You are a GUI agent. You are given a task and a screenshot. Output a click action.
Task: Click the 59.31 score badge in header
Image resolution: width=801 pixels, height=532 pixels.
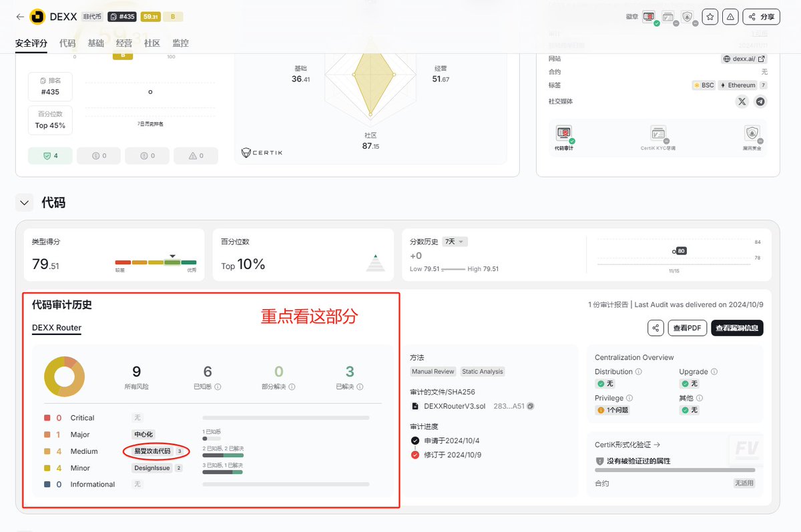coord(150,17)
